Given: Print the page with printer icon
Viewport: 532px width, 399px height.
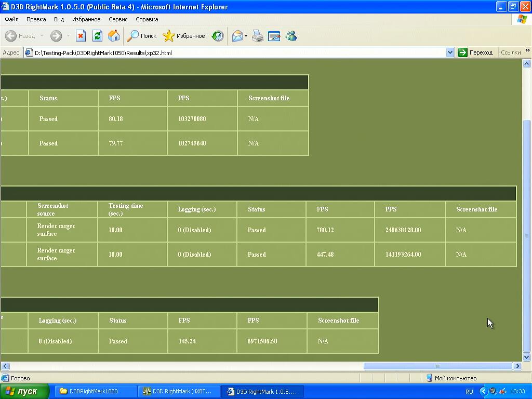Looking at the screenshot, I should point(258,36).
